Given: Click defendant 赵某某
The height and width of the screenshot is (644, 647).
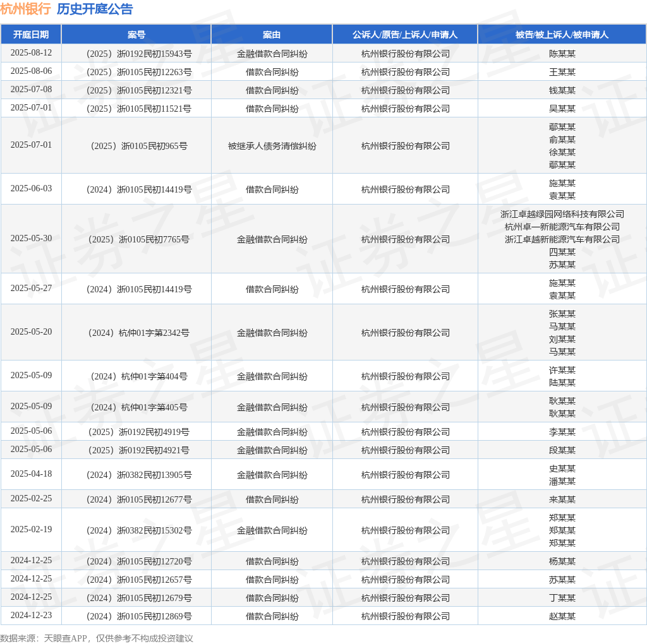Looking at the screenshot, I should [562, 616].
